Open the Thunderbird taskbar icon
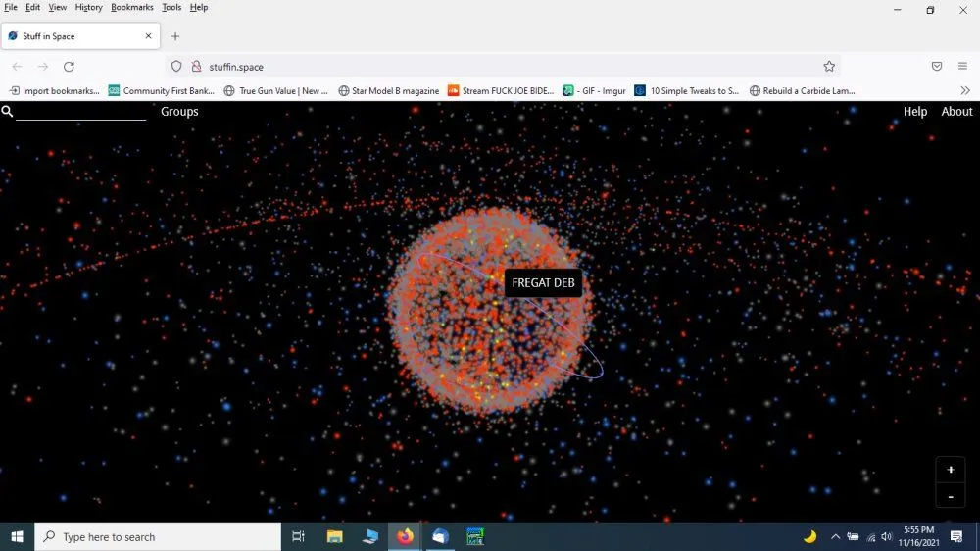 440,536
